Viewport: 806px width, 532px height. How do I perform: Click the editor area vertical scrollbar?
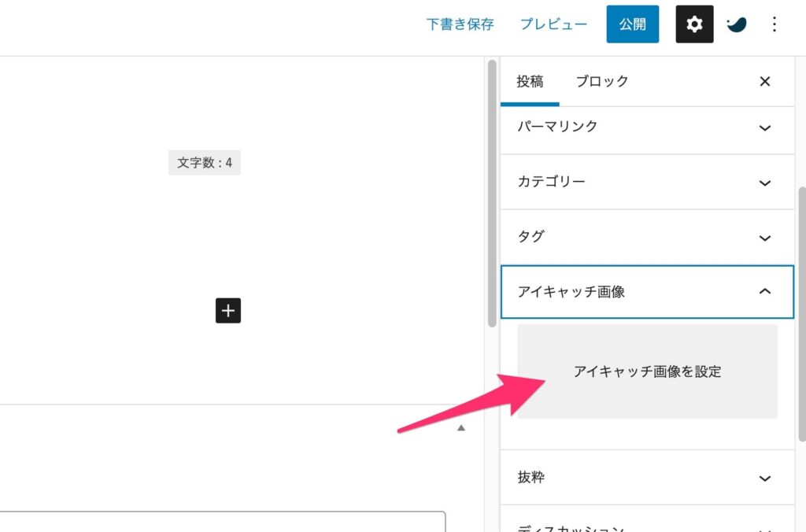pos(492,194)
